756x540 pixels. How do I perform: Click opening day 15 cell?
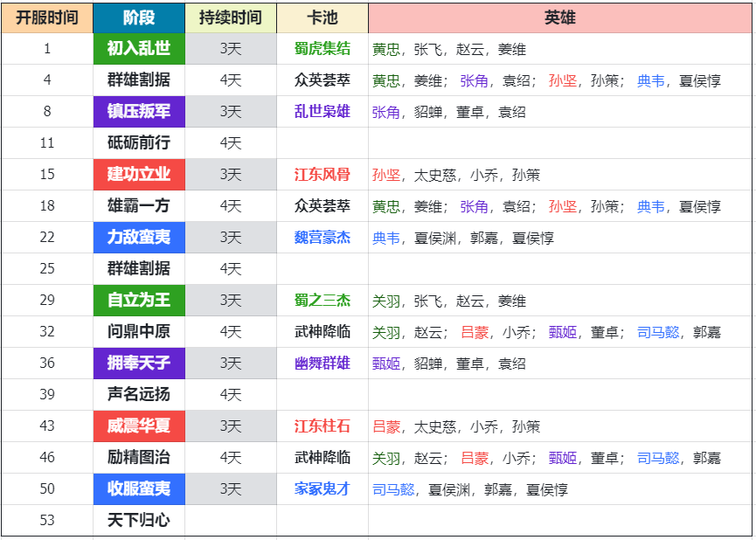(47, 175)
